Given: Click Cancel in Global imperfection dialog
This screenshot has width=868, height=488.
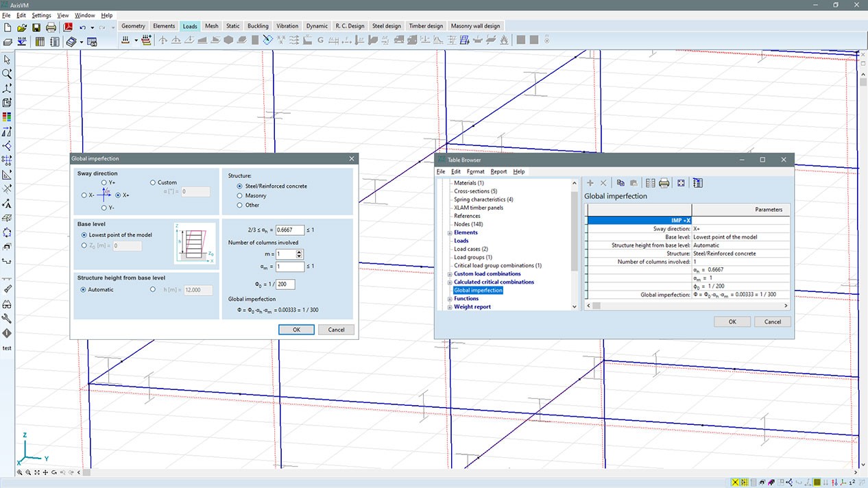Looking at the screenshot, I should click(336, 330).
